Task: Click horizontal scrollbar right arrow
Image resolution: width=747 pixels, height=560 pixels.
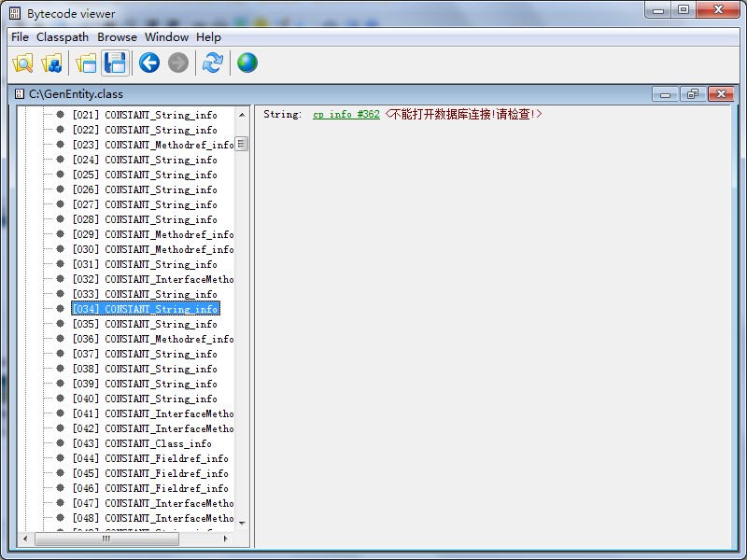Action: (x=225, y=539)
